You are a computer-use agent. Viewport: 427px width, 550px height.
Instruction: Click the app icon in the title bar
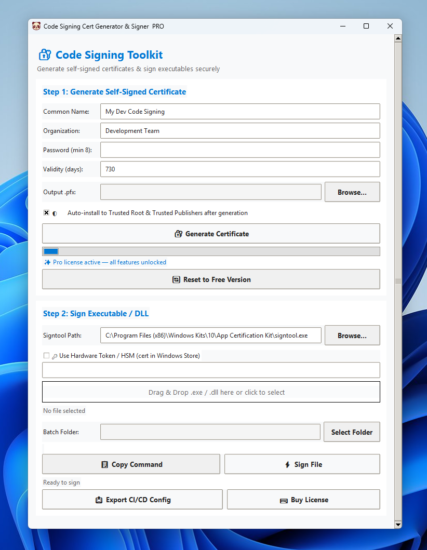point(36,26)
